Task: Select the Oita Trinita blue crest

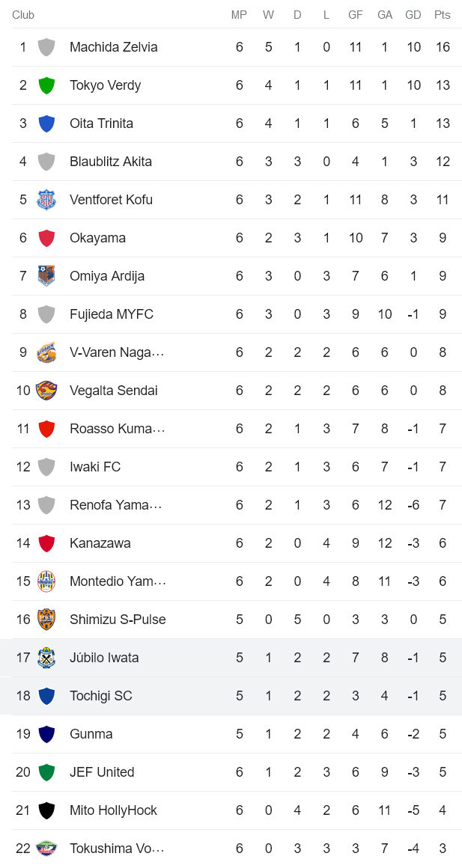Action: coord(46,123)
